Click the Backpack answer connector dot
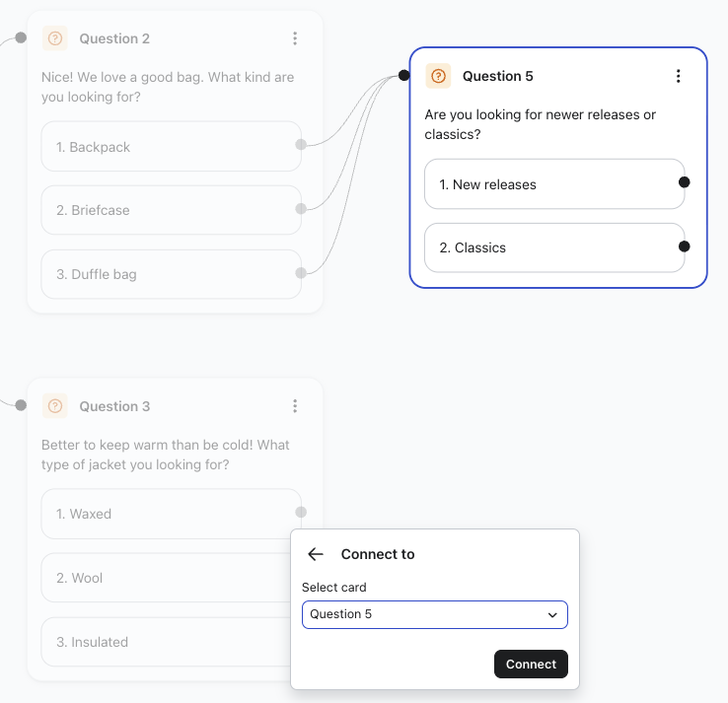Viewport: 728px width, 703px height. [x=301, y=144]
